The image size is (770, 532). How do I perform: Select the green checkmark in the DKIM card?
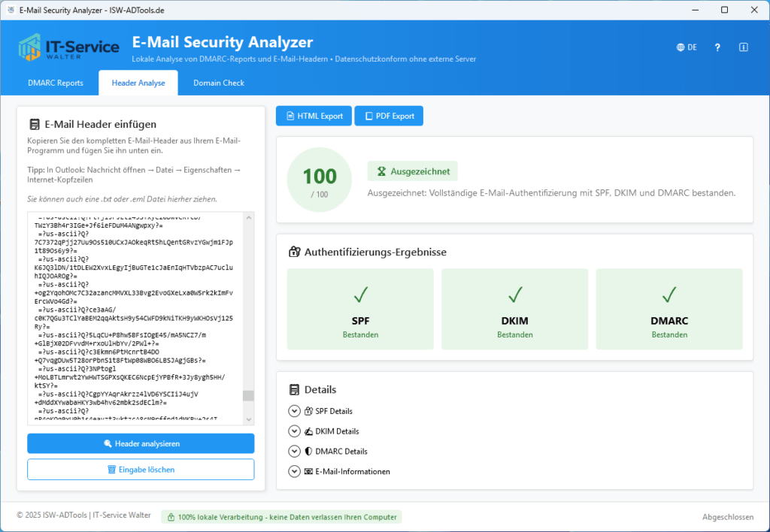pyautogui.click(x=514, y=295)
